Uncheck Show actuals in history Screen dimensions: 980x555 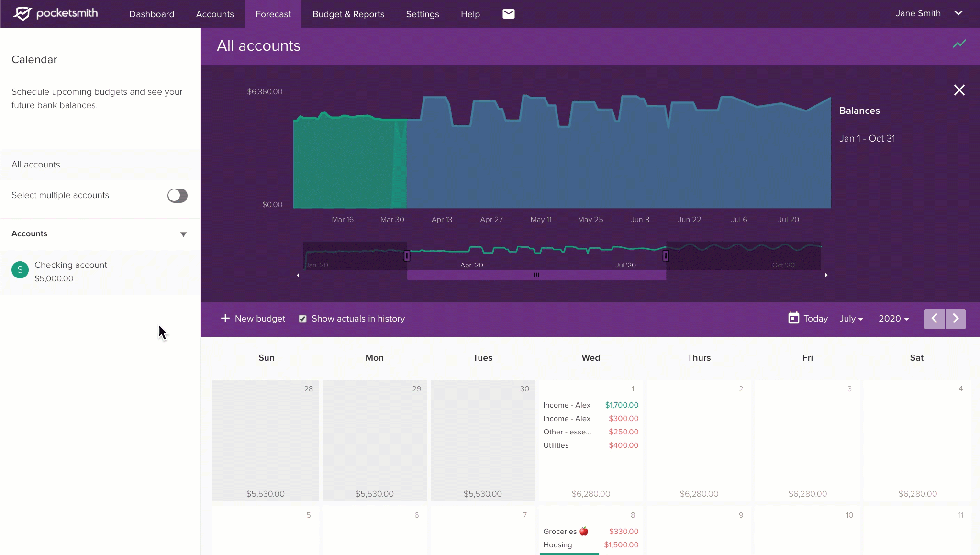(x=302, y=319)
